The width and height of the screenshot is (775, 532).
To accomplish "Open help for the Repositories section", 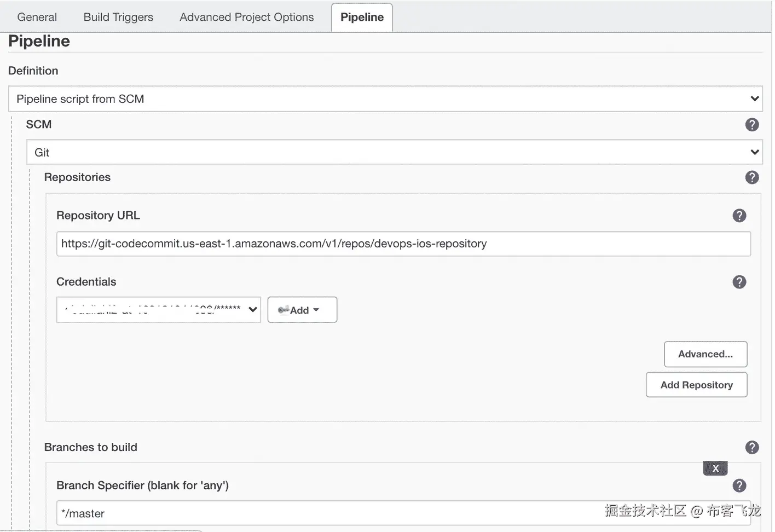I will pos(752,177).
